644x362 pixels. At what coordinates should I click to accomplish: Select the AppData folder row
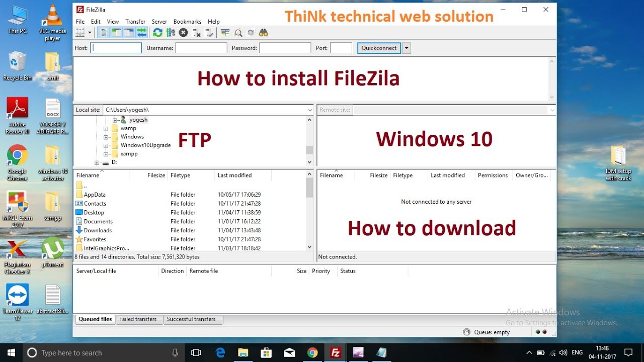pyautogui.click(x=190, y=195)
